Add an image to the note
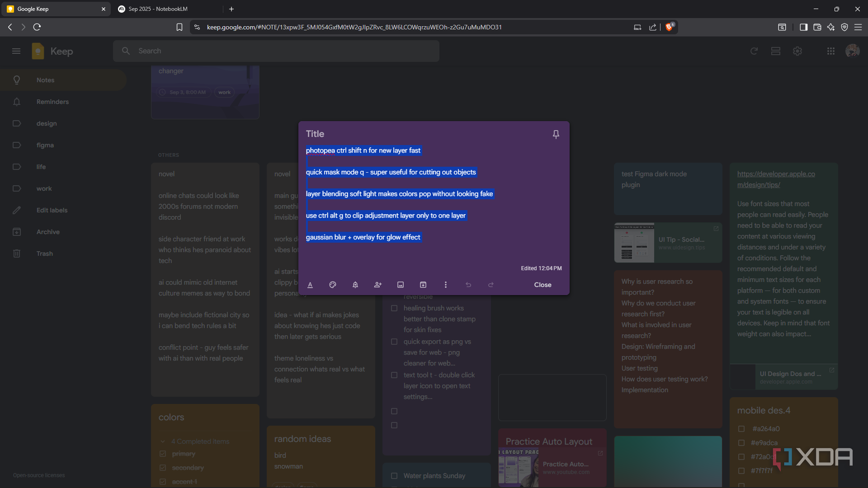 click(401, 285)
